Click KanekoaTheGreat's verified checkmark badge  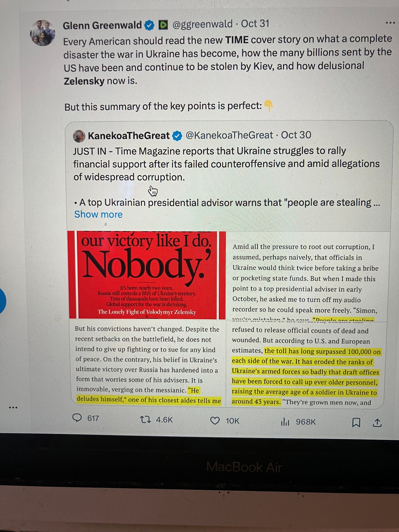point(177,136)
